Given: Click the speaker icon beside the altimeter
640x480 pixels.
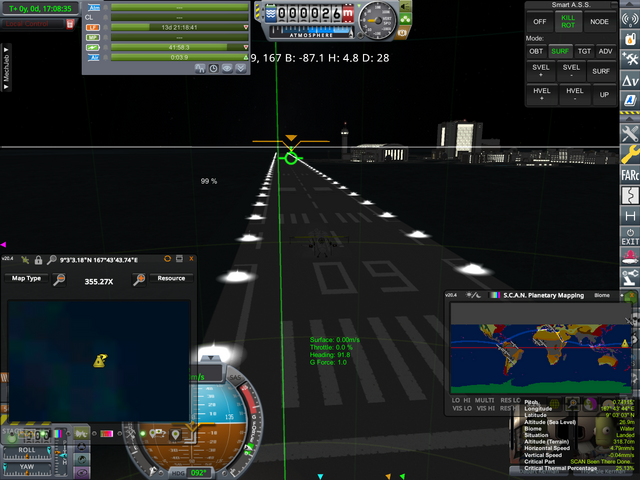Looking at the screenshot, I should [x=405, y=6].
